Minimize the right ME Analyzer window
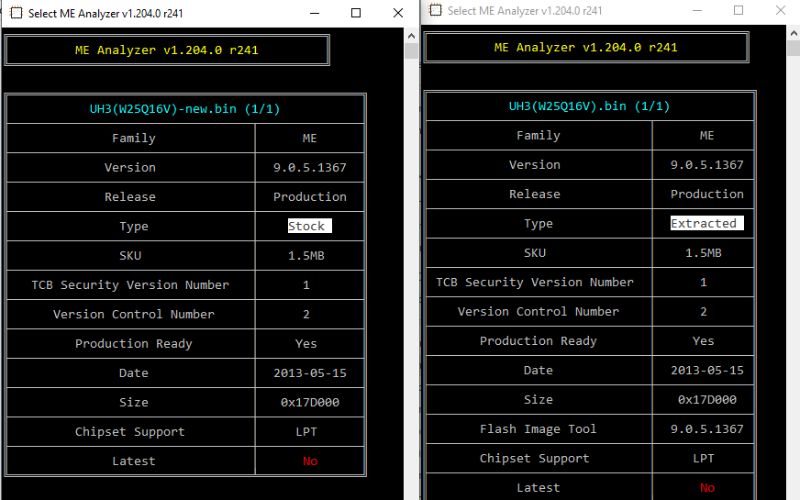Viewport: 800px width, 500px height. click(x=697, y=10)
